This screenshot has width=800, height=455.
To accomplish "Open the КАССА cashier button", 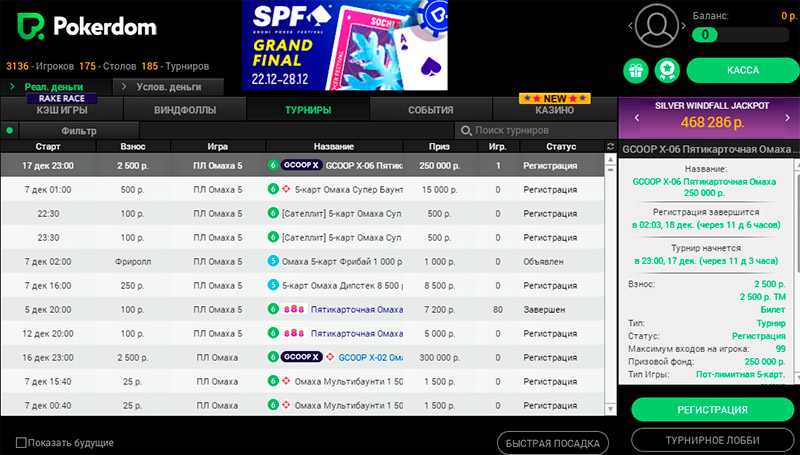I will pyautogui.click(x=743, y=70).
